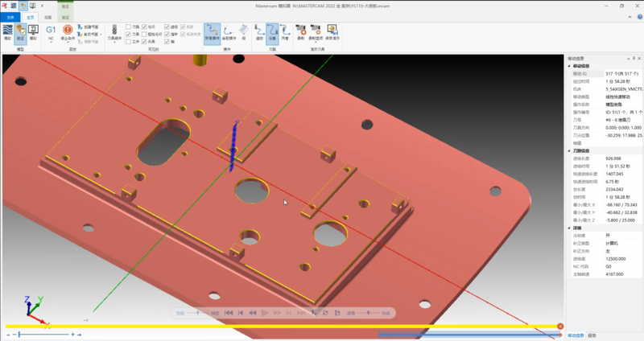Screen dimensions: 644x341
Task: Click the grid icon in quick access bar
Action: coord(14,6)
